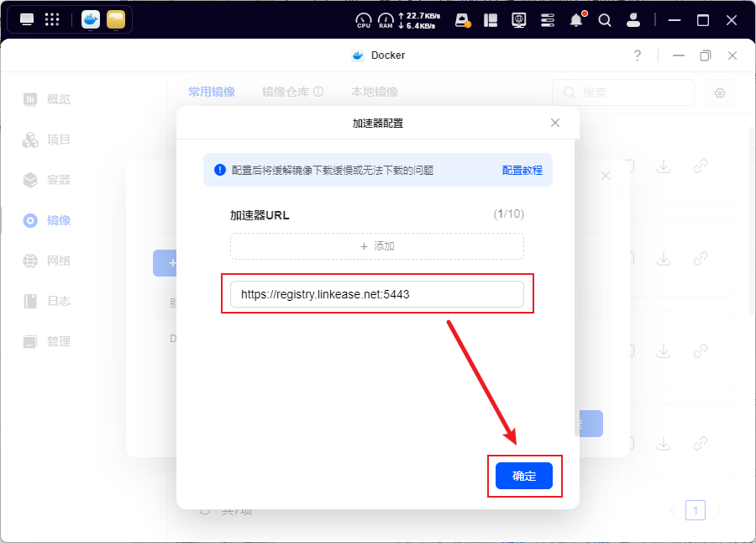
Task: Open the yellow file manager taskbar icon
Action: (x=116, y=20)
